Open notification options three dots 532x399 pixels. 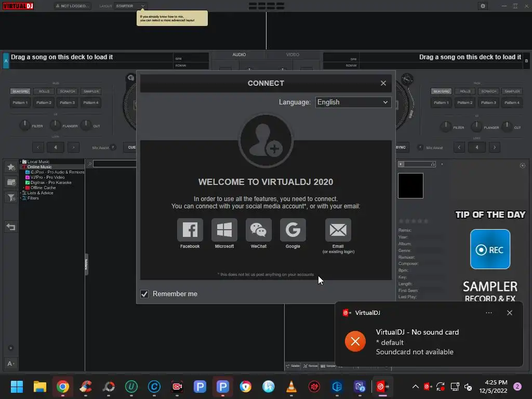[489, 313]
